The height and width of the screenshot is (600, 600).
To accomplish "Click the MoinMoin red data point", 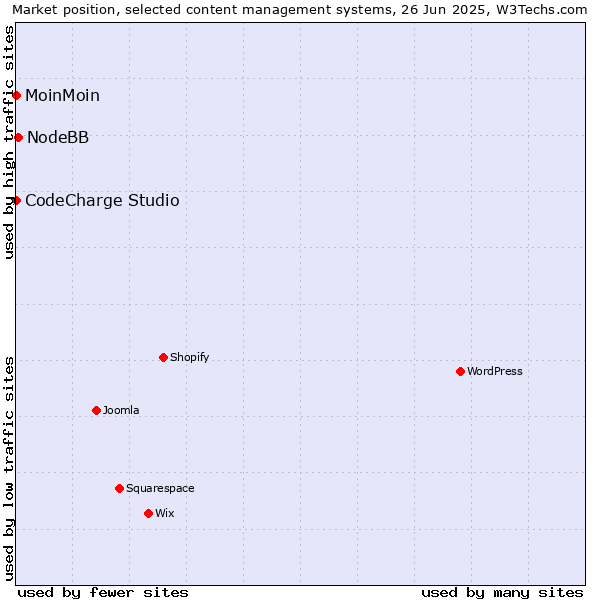I will pyautogui.click(x=16, y=95).
